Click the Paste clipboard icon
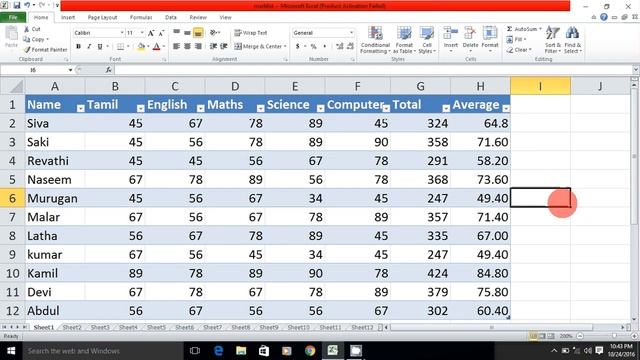Viewport: 640px width, 360px height. pyautogui.click(x=11, y=34)
